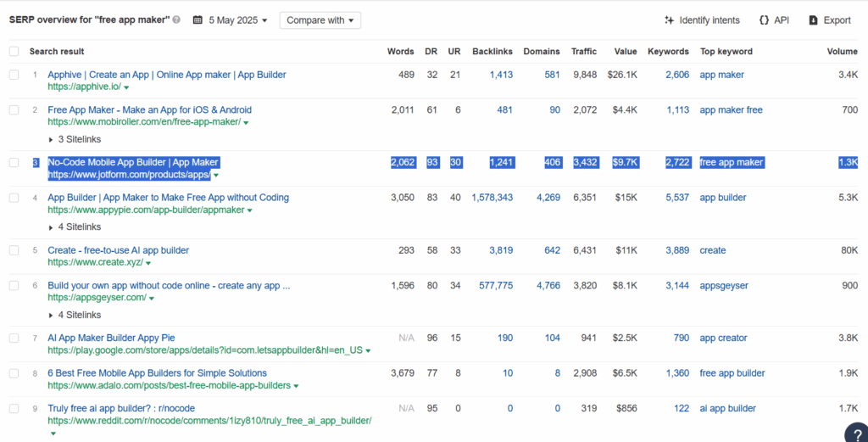The image size is (868, 442).
Task: Expand 4 Sitelinks under appsgeyser result
Action: click(x=75, y=315)
